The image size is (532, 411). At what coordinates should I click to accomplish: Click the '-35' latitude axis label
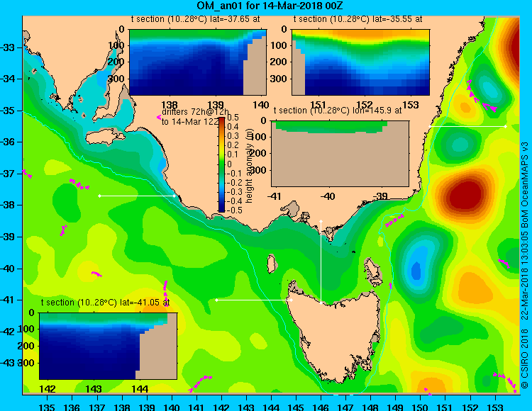pyautogui.click(x=8, y=111)
